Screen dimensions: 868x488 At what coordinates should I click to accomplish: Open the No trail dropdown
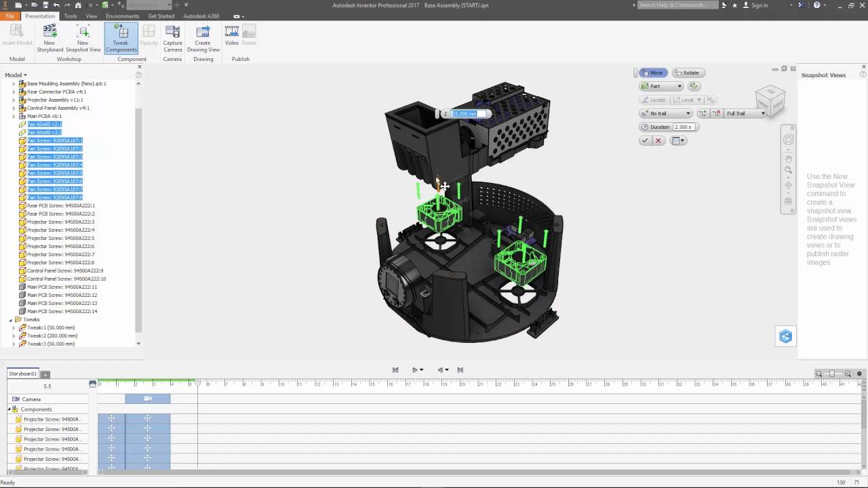point(666,113)
